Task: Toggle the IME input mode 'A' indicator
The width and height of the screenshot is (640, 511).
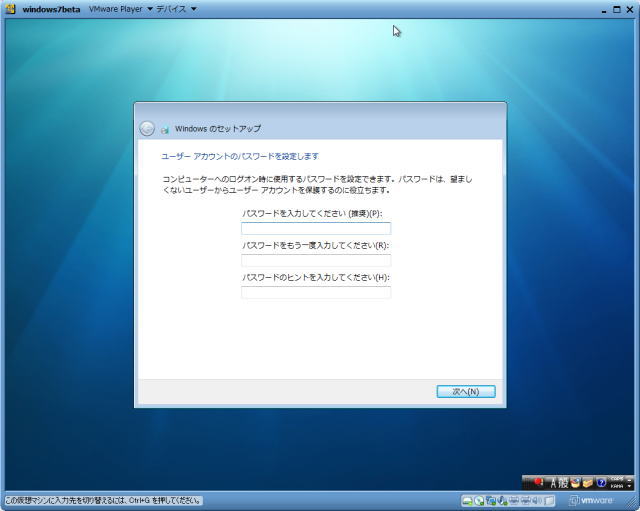Action: (553, 483)
